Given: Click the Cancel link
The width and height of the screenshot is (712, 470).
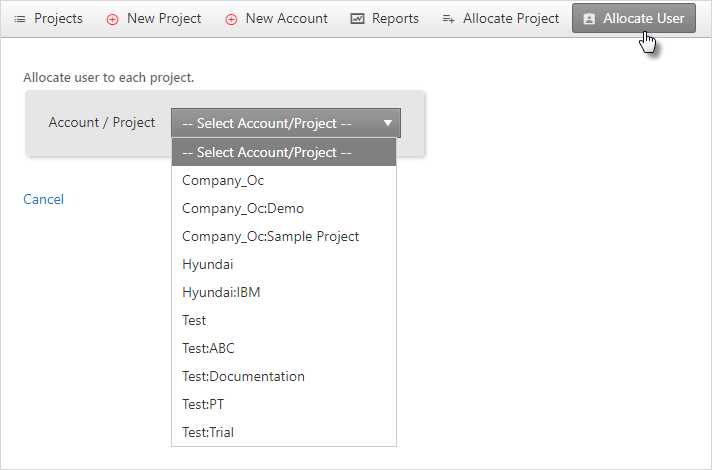Looking at the screenshot, I should click(x=44, y=199).
